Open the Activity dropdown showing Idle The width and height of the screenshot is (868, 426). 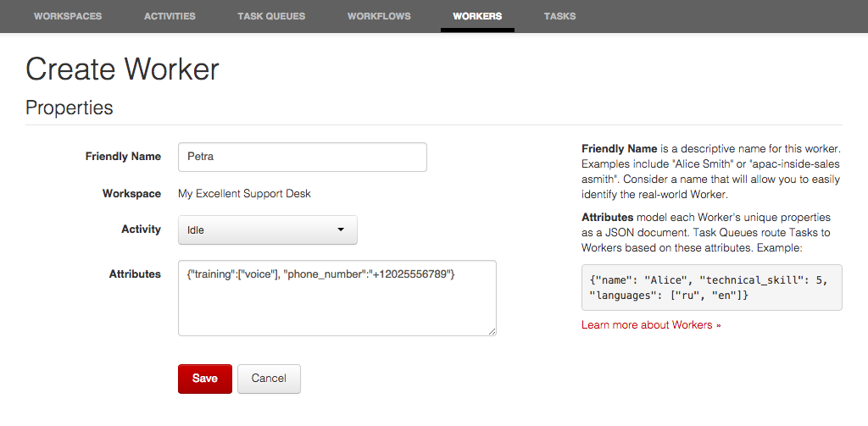(267, 230)
